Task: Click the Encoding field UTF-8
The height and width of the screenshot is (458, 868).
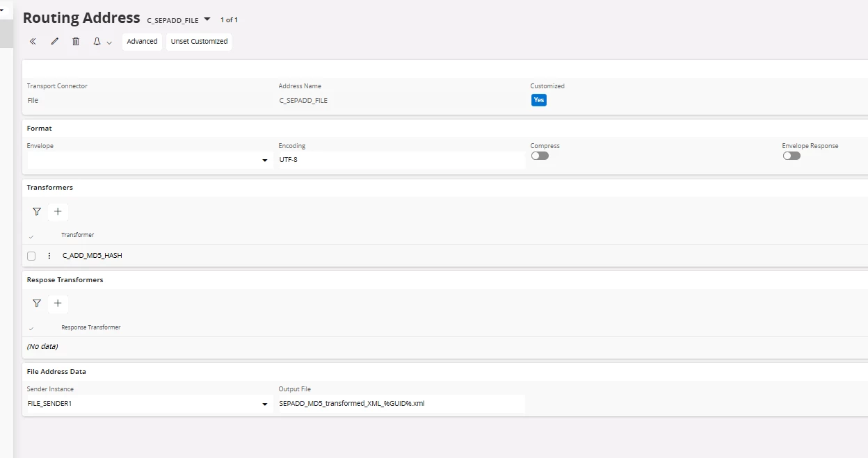Action: click(401, 160)
